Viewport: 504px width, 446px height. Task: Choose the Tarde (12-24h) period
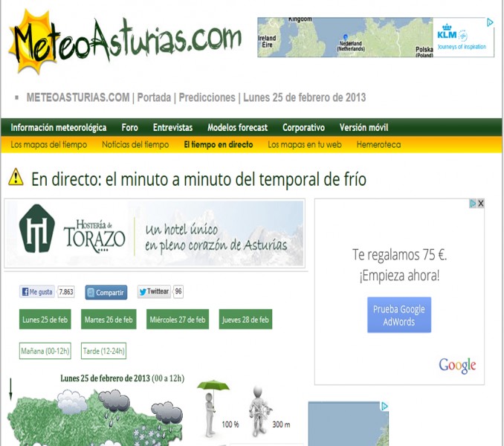tap(103, 350)
